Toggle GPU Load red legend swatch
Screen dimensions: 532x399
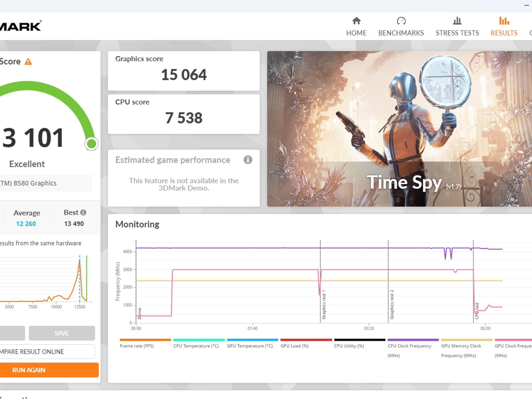pyautogui.click(x=306, y=340)
